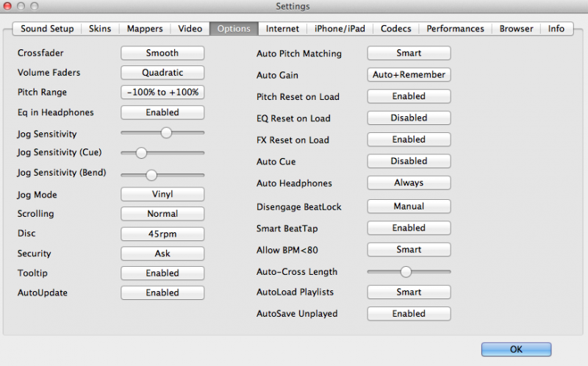
Task: Click the Jog Sensitivity slider knob
Action: (166, 132)
